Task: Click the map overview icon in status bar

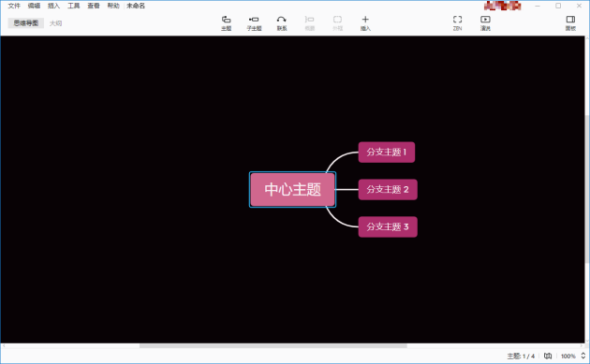Action: click(548, 356)
